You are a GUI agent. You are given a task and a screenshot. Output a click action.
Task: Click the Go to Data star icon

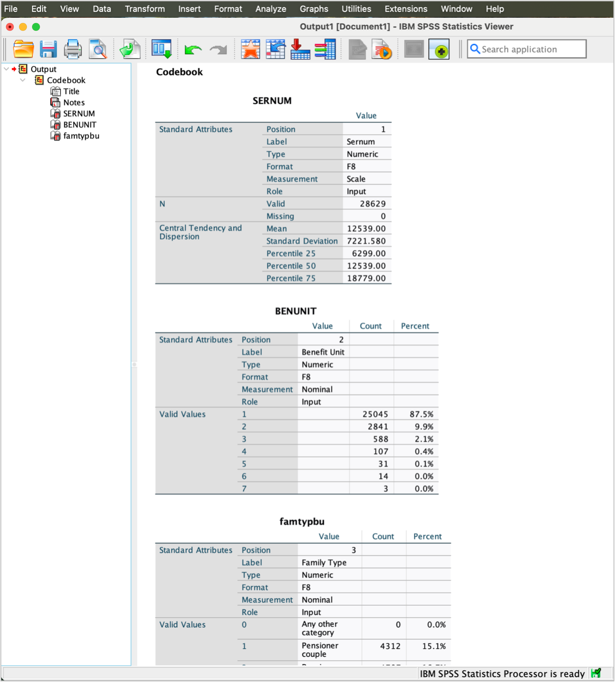coord(250,49)
